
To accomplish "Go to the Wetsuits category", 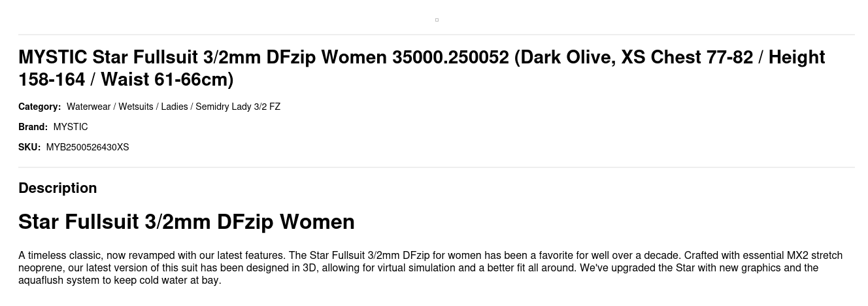I will click(136, 107).
